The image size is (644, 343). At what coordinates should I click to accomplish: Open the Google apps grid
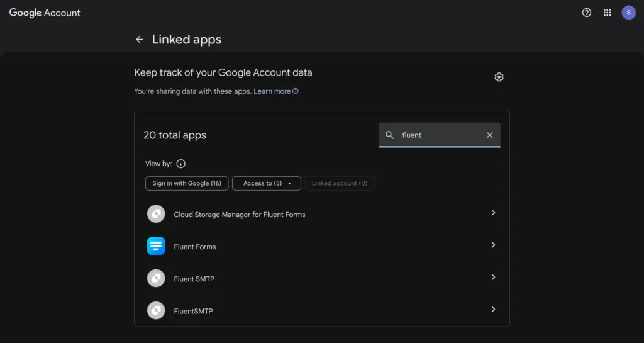(607, 13)
